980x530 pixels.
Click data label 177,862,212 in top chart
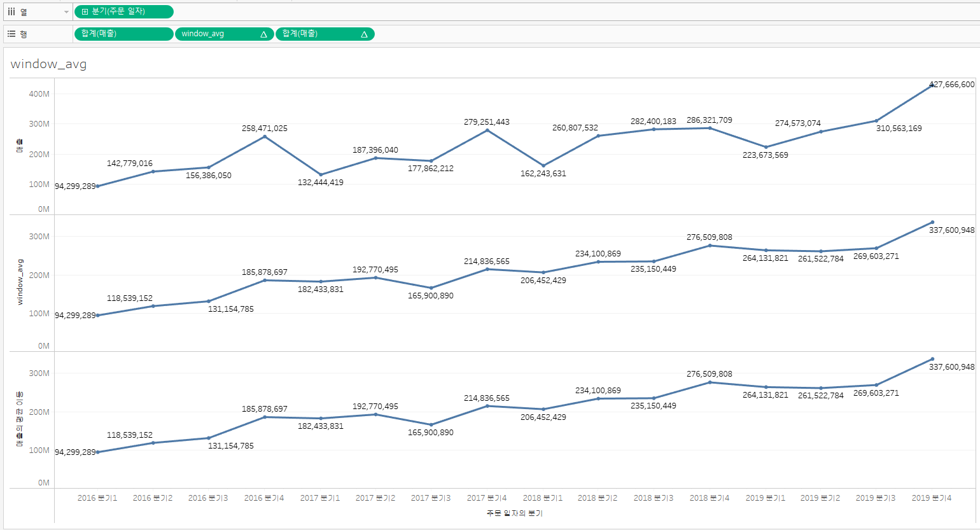pos(431,168)
